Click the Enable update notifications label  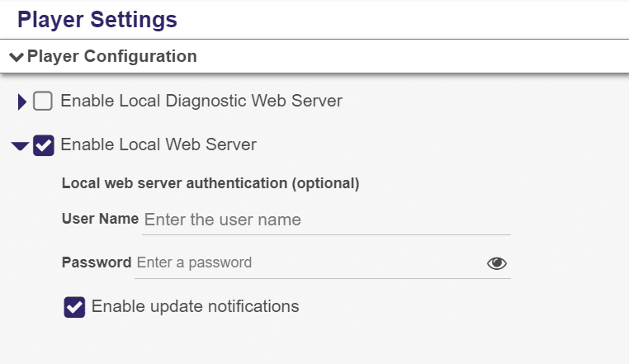(196, 306)
